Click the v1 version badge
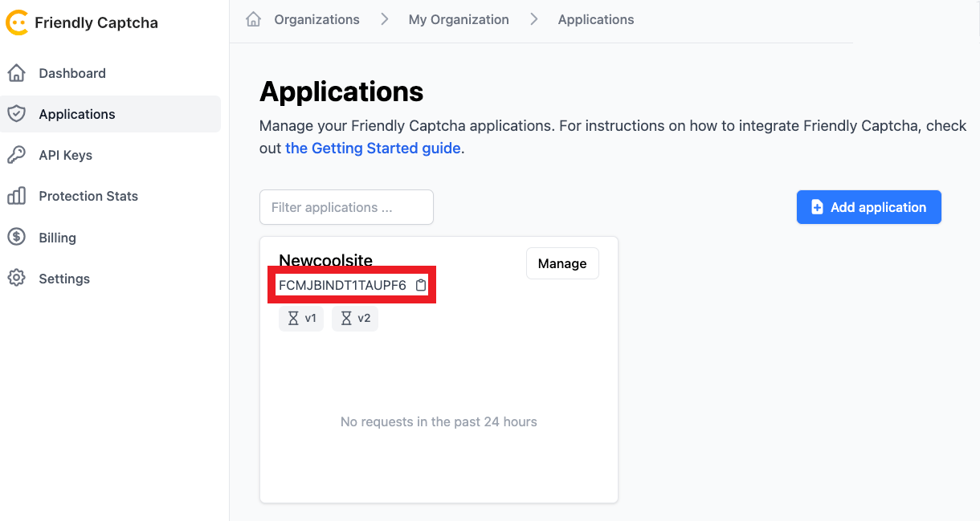Image resolution: width=980 pixels, height=521 pixels. [x=301, y=319]
